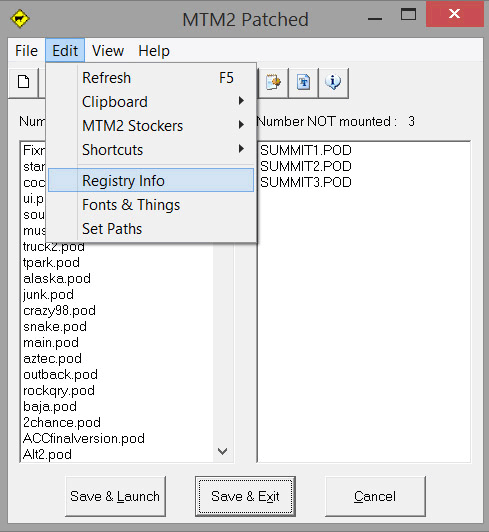
Task: Click the Save & Launch button
Action: point(115,496)
